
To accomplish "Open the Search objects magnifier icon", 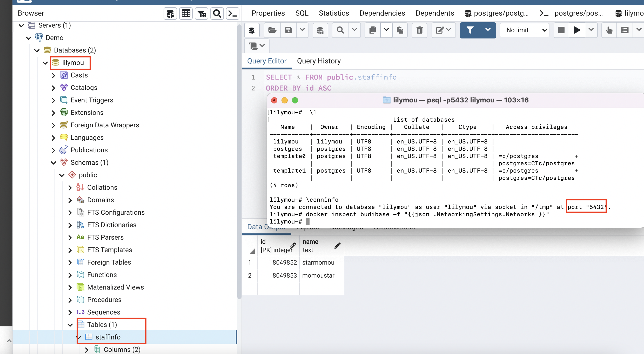I will 217,13.
